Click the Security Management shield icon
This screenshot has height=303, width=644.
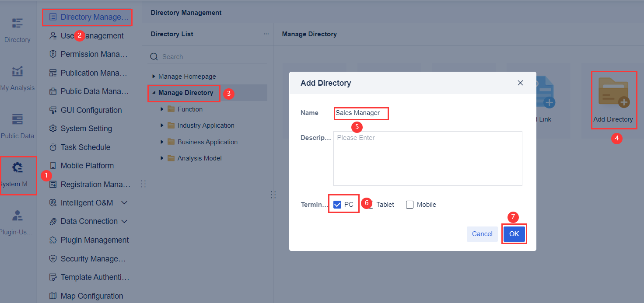(53, 259)
